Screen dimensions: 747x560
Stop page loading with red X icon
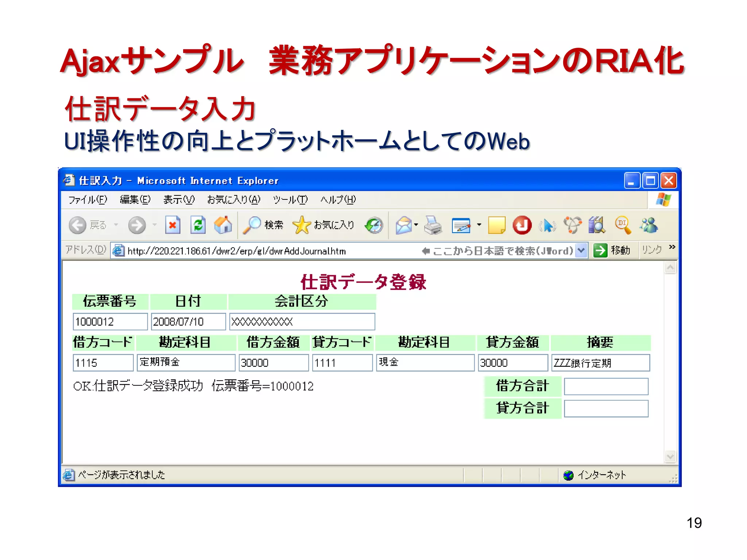[x=173, y=225]
